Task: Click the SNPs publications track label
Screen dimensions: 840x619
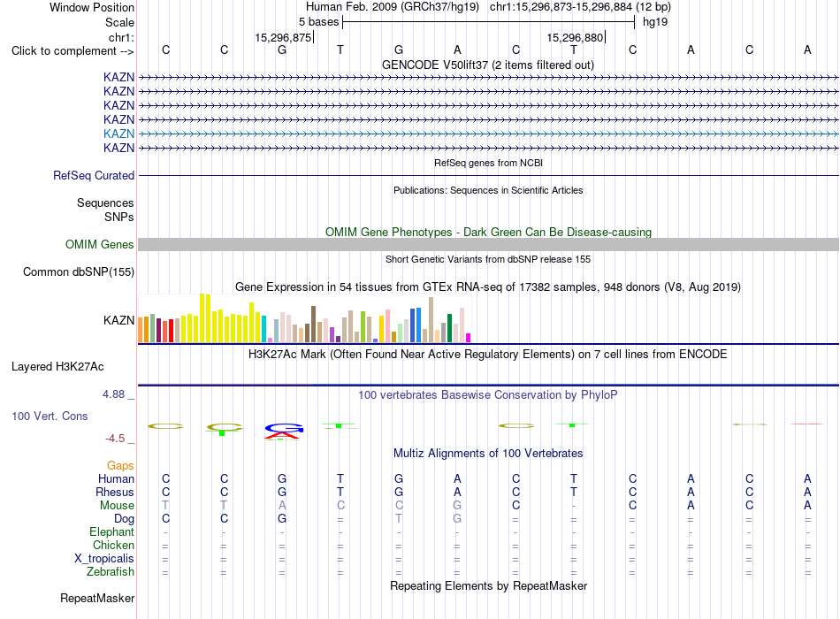Action: point(119,217)
